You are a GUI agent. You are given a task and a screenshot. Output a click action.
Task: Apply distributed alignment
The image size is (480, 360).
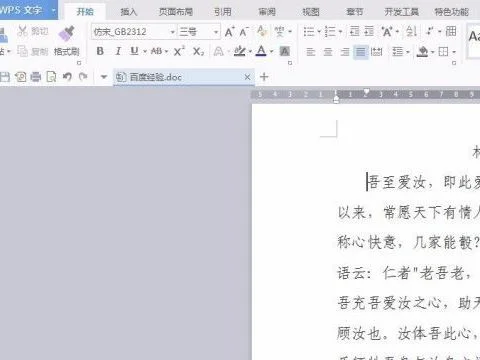coord(377,52)
